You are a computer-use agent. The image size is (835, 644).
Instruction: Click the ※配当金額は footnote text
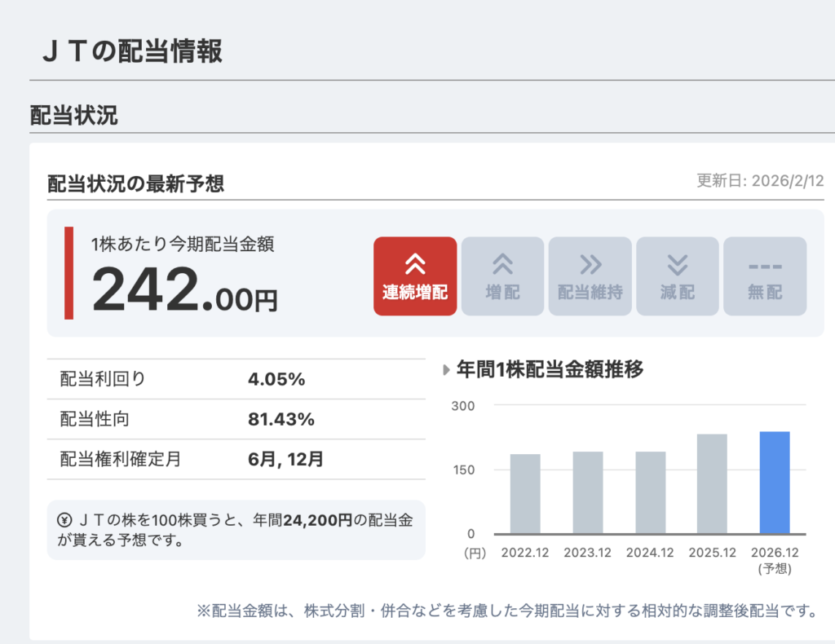tap(507, 611)
